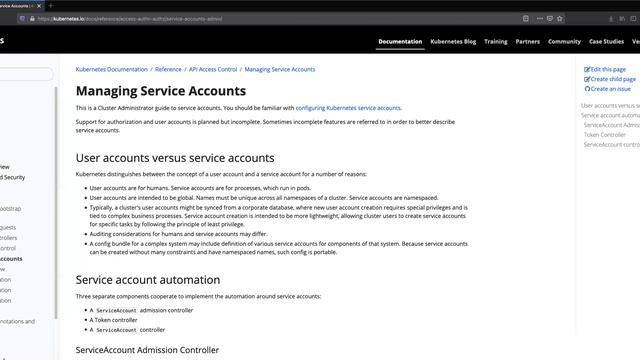The width and height of the screenshot is (640, 360).
Task: Click the sidebar search field
Action: tap(26, 74)
